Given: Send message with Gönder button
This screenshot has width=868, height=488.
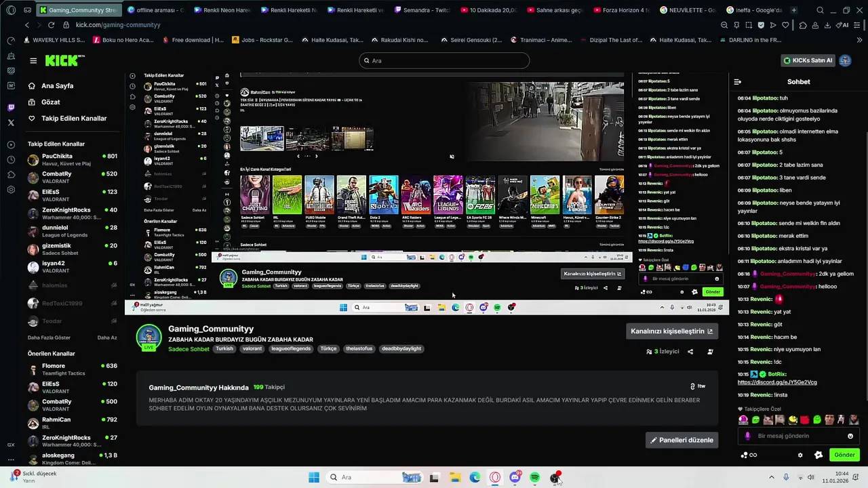Looking at the screenshot, I should [844, 455].
